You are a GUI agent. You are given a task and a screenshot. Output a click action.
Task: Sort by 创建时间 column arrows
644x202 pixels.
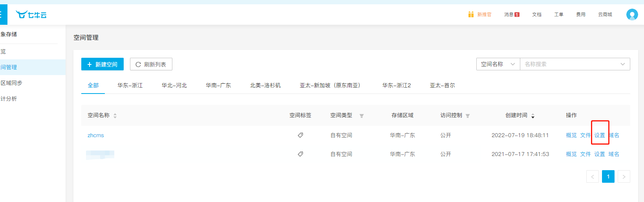533,116
